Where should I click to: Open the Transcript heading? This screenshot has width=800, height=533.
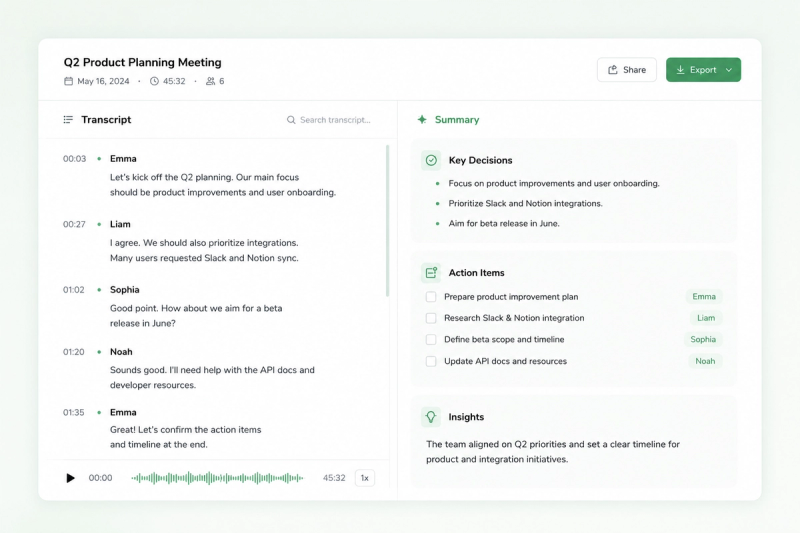pyautogui.click(x=106, y=119)
